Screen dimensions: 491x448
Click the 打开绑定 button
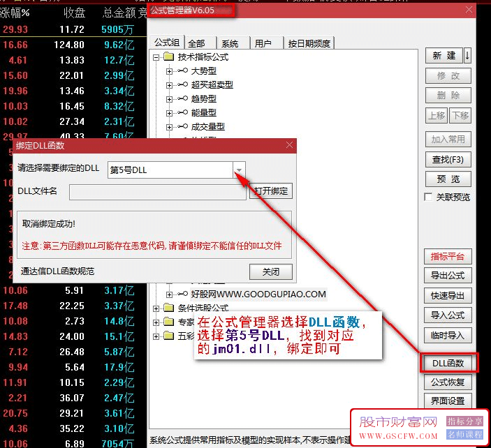271,191
